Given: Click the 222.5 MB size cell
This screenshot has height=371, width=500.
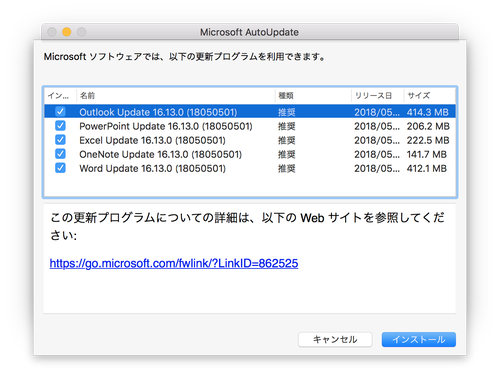Looking at the screenshot, I should 428,140.
